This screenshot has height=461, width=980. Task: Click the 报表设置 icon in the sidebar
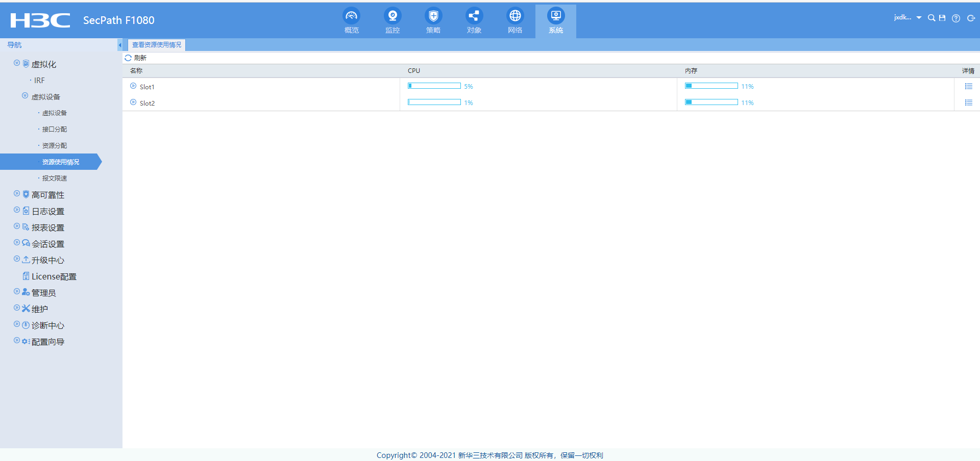(x=26, y=227)
